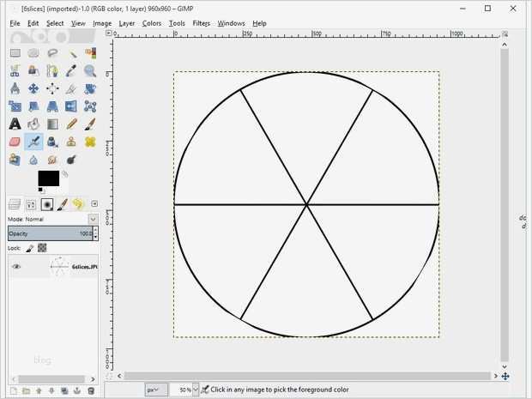Open the Filters menu

[201, 23]
